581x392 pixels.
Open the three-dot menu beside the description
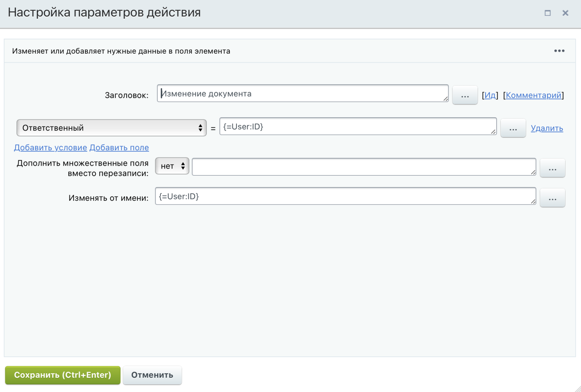tap(559, 51)
